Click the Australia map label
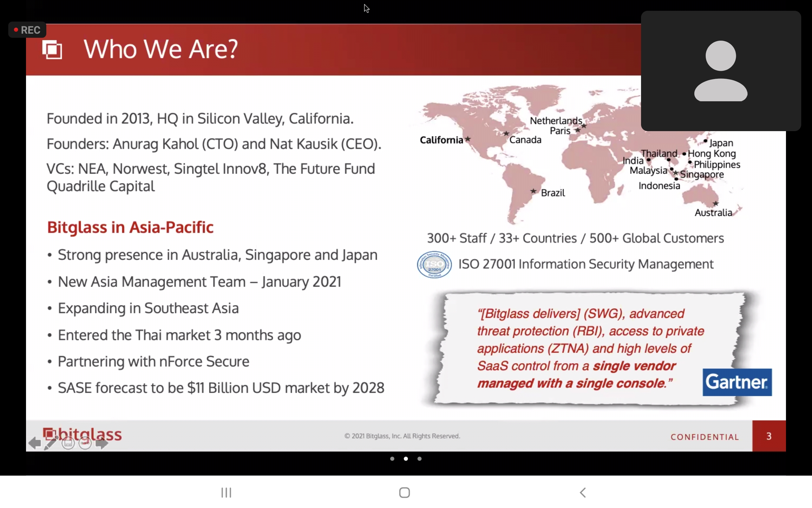 pos(713,213)
